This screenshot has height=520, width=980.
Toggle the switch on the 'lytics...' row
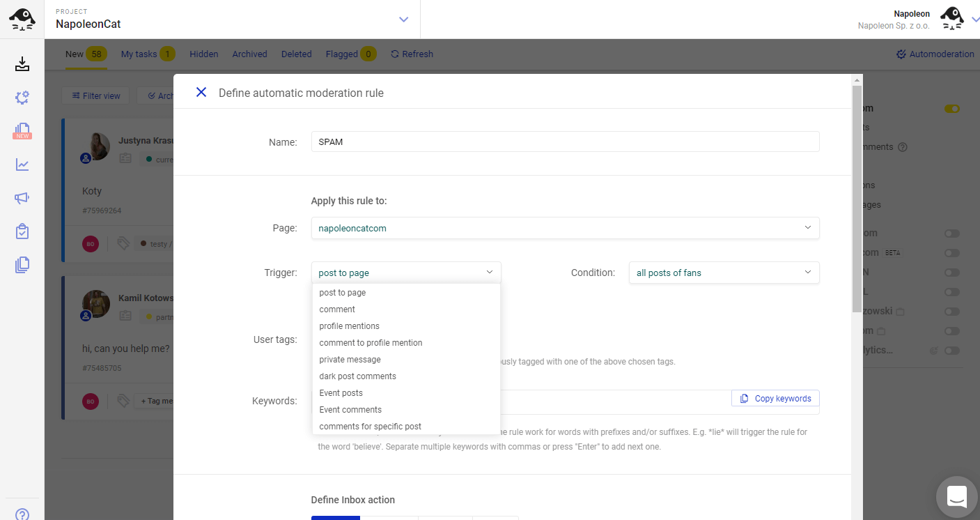click(952, 351)
